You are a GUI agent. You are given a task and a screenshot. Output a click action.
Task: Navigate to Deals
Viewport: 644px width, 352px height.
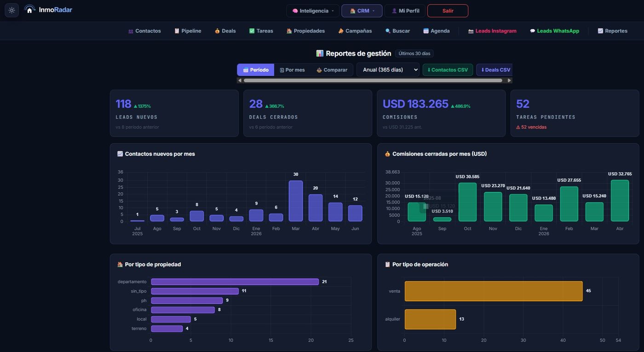pyautogui.click(x=225, y=31)
